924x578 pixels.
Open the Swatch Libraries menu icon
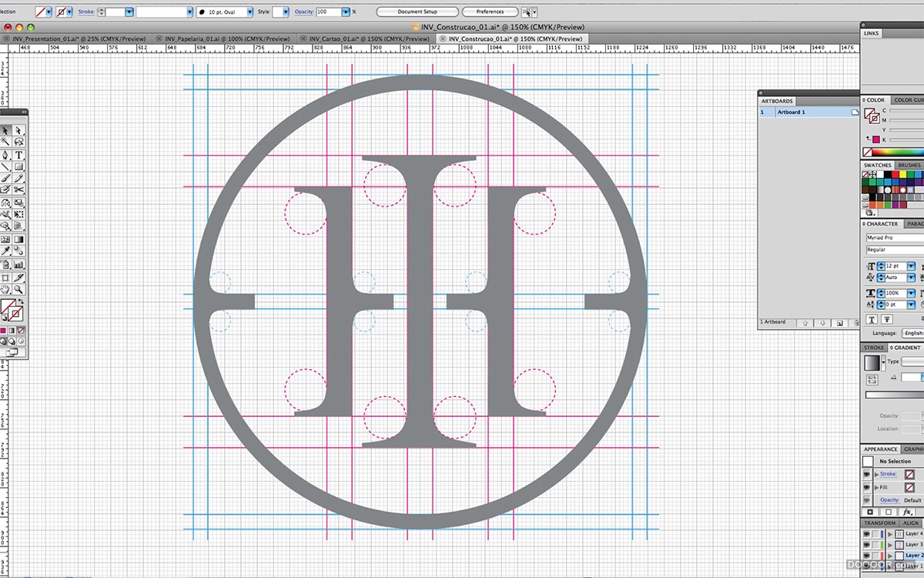click(x=870, y=213)
